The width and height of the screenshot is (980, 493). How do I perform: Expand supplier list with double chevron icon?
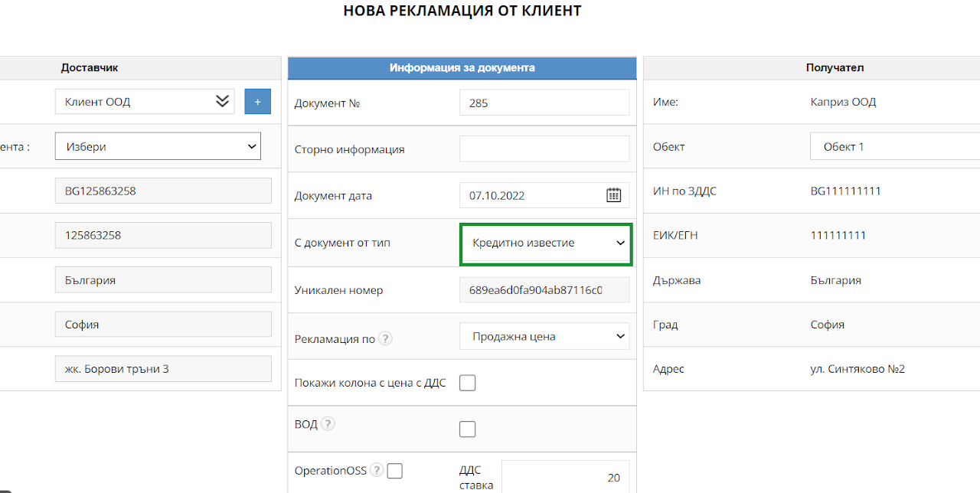(222, 101)
